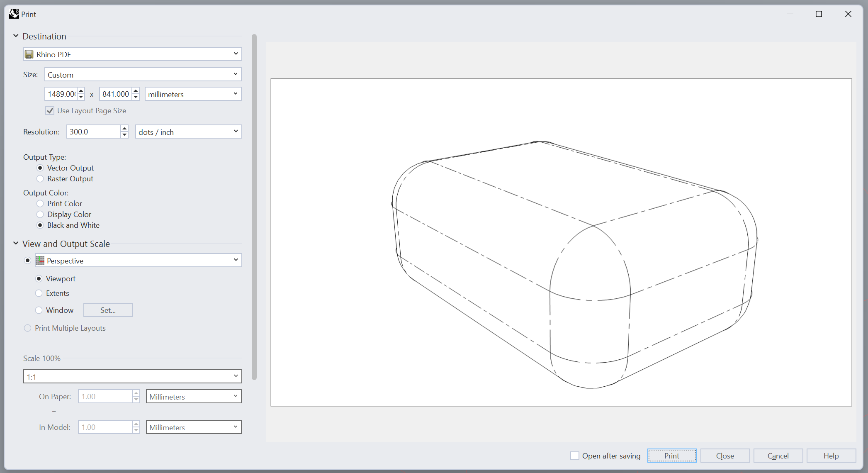Collapse View and Output Scale section
The width and height of the screenshot is (868, 473).
coord(16,244)
